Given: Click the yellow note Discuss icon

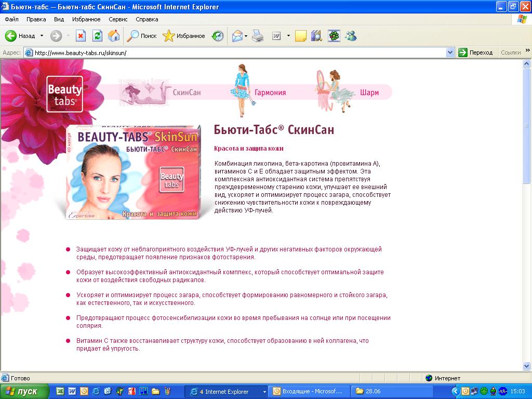Looking at the screenshot, I should coord(301,36).
